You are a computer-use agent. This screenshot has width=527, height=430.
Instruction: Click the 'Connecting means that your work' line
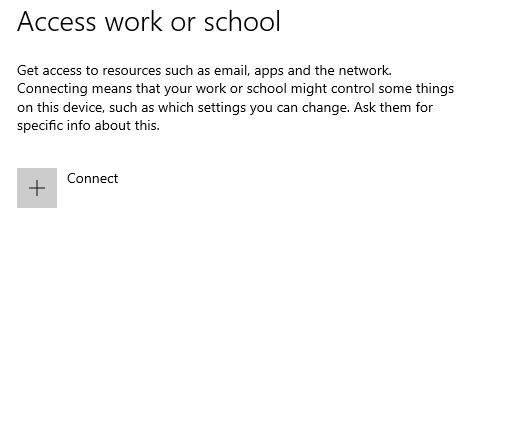235,89
